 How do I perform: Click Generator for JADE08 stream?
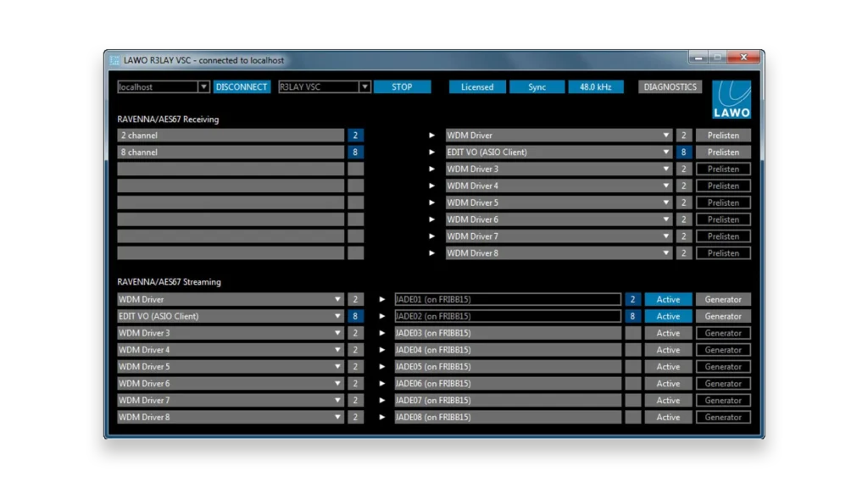(x=723, y=417)
